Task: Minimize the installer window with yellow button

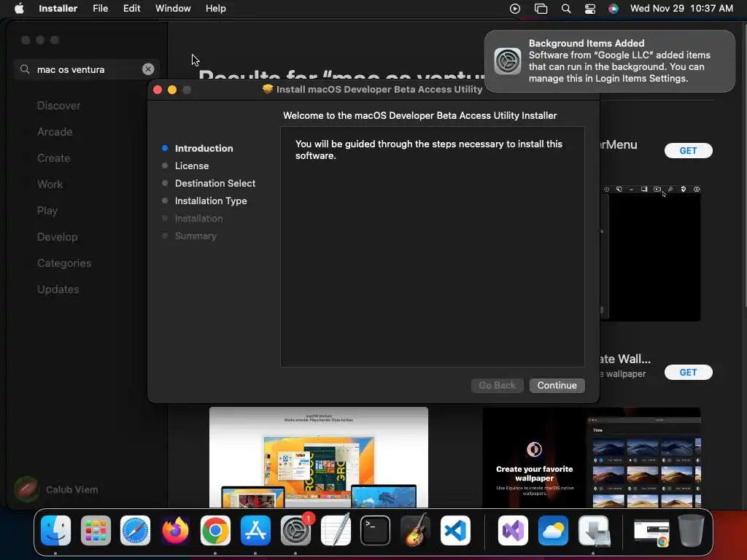Action: (x=172, y=90)
